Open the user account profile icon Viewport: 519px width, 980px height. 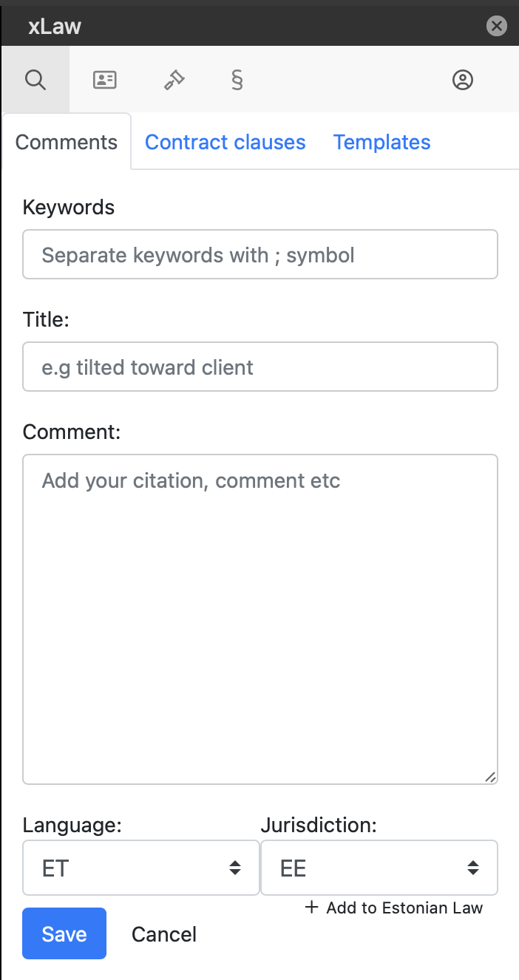[x=463, y=80]
